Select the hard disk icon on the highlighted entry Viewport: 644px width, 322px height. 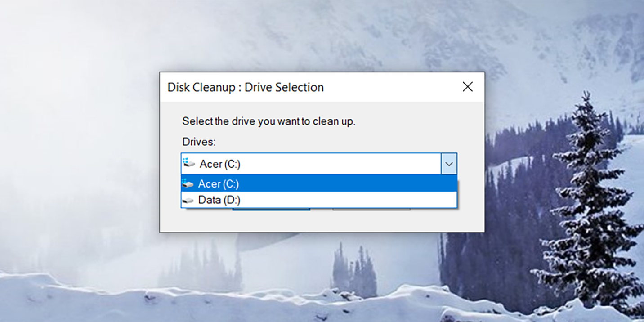point(188,183)
